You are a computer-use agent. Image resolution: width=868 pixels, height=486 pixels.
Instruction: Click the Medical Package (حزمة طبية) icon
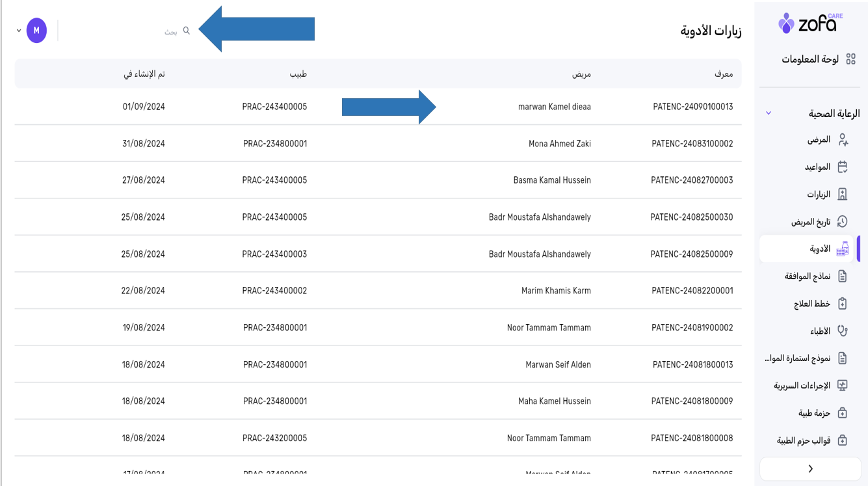click(x=843, y=413)
